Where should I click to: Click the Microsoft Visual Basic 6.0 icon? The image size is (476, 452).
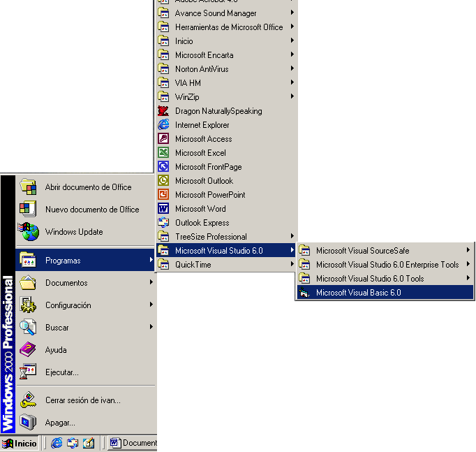pyautogui.click(x=304, y=293)
